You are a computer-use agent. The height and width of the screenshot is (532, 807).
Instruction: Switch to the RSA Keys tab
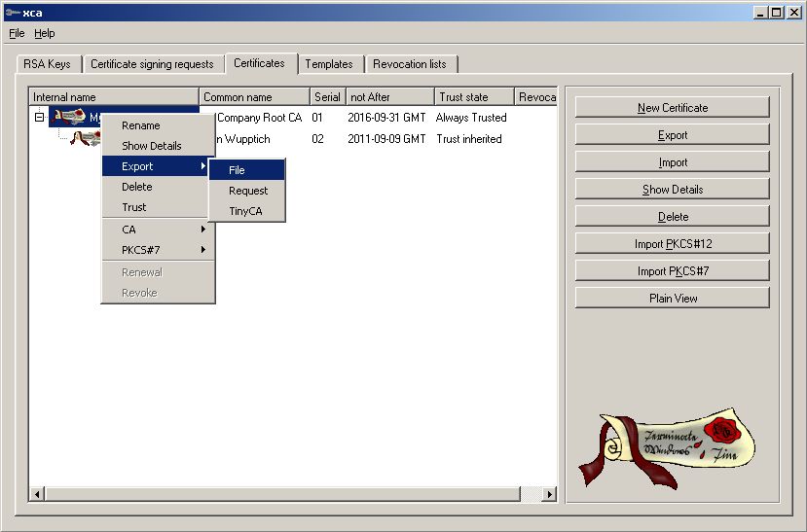(x=46, y=64)
